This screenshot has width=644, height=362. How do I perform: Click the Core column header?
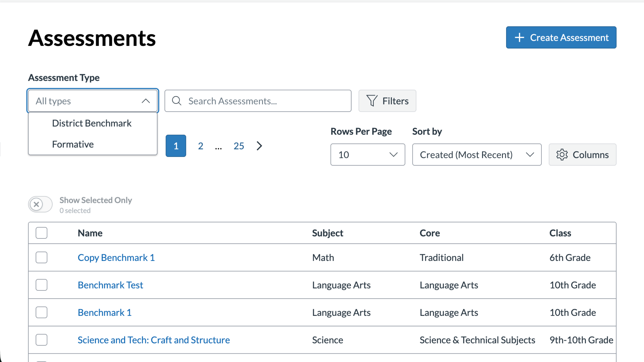coord(430,233)
